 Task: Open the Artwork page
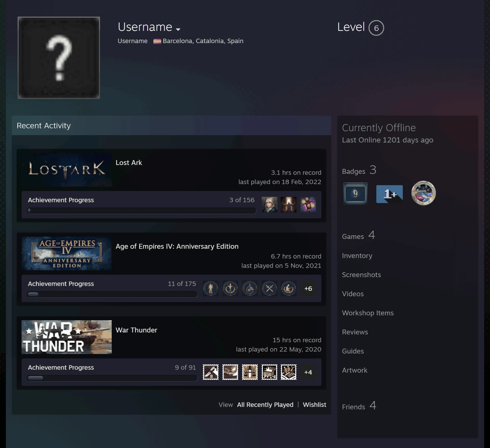[354, 370]
